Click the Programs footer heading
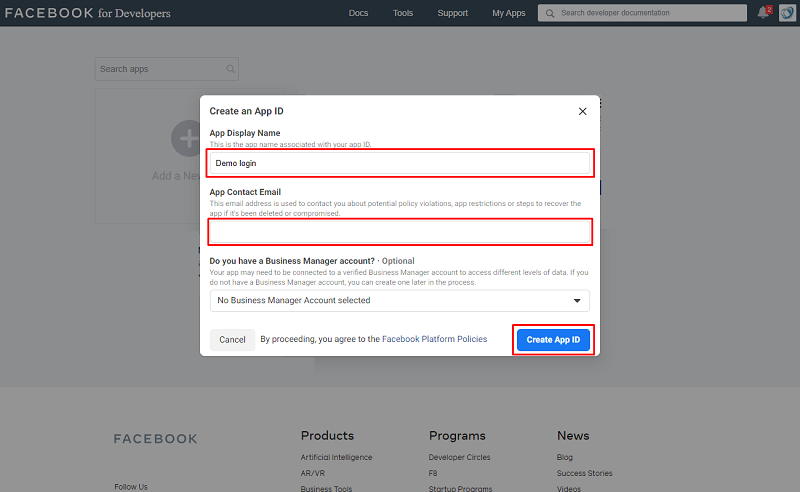800x492 pixels. (457, 435)
